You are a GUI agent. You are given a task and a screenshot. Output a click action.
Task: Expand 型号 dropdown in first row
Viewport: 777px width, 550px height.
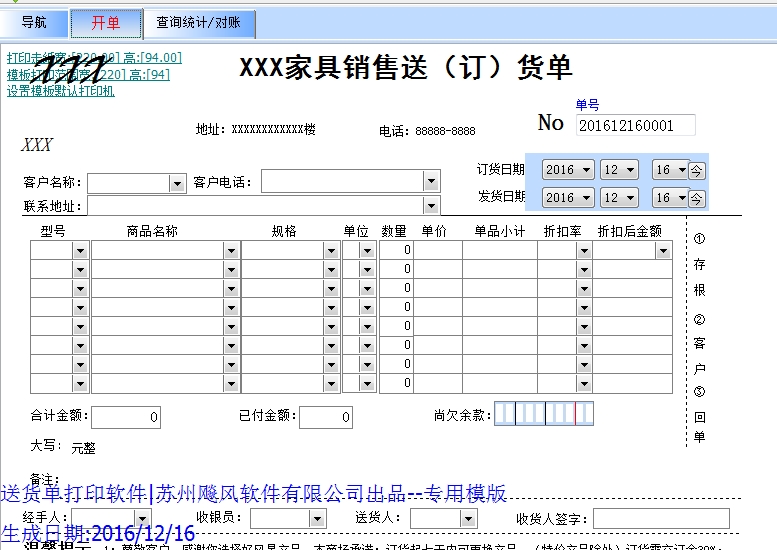[x=80, y=251]
